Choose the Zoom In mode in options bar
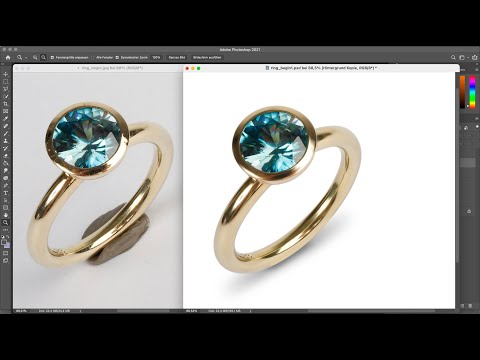 coord(35,57)
